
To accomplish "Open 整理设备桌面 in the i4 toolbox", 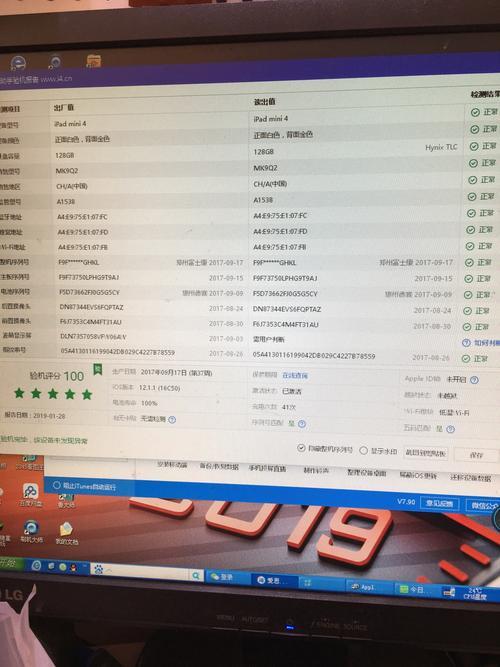I will (366, 473).
